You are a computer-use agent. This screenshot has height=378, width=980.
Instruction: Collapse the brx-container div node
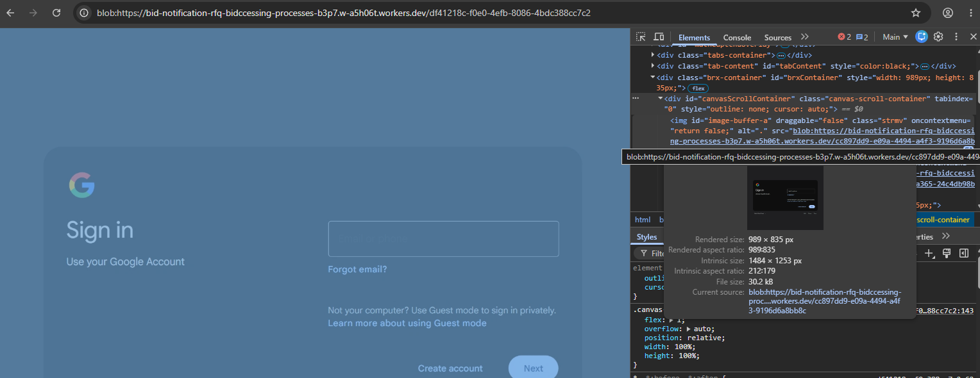click(x=653, y=77)
